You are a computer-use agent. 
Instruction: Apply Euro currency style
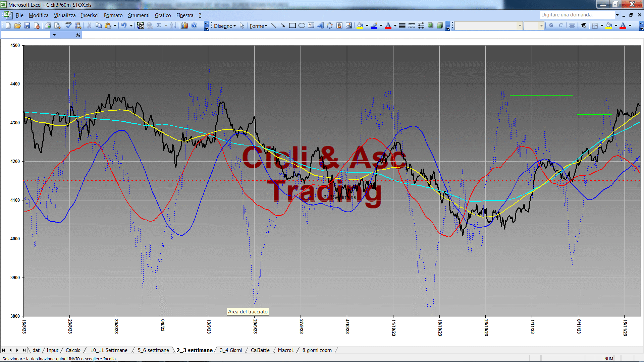click(x=584, y=25)
